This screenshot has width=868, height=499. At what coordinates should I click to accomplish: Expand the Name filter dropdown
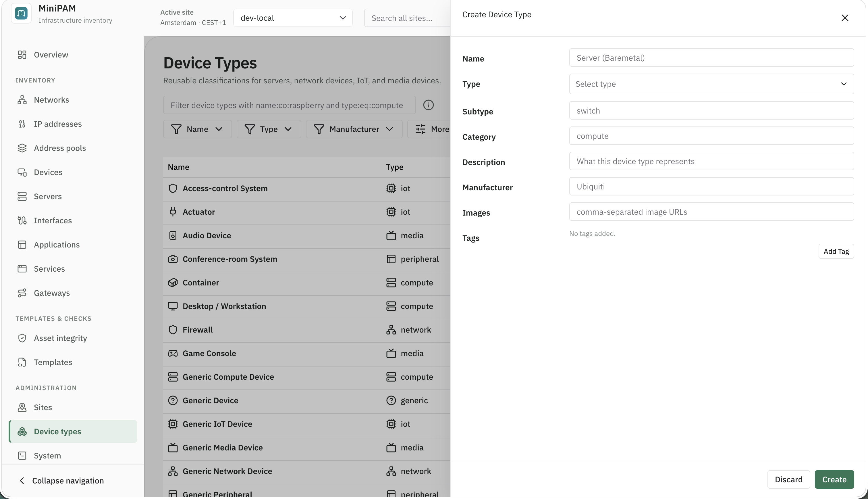tap(197, 129)
